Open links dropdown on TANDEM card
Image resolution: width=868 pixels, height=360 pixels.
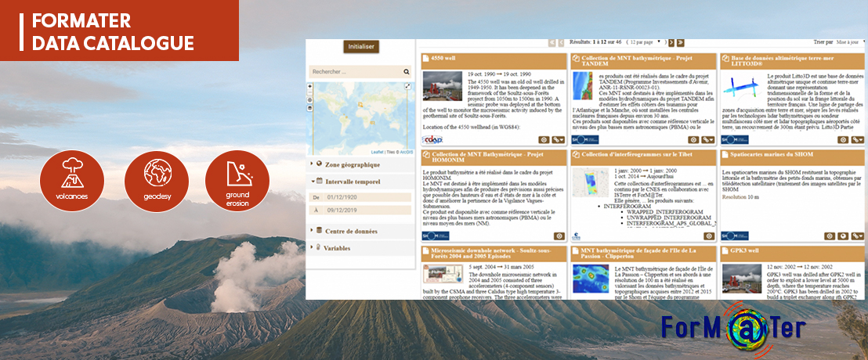pyautogui.click(x=708, y=140)
